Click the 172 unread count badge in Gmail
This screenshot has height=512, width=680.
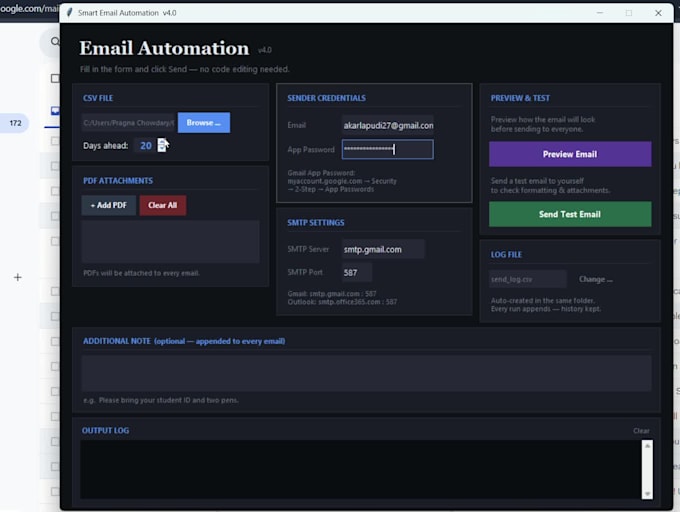(x=15, y=123)
